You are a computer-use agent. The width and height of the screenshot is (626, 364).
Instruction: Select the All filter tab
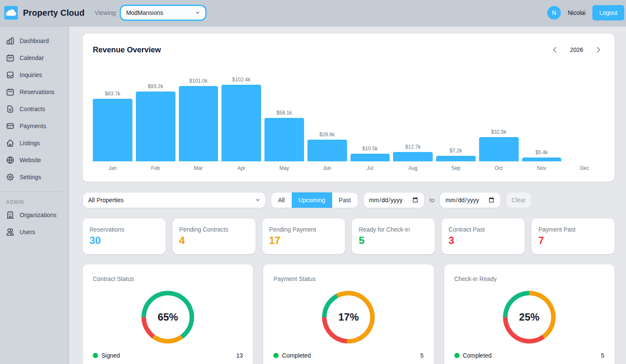[281, 200]
